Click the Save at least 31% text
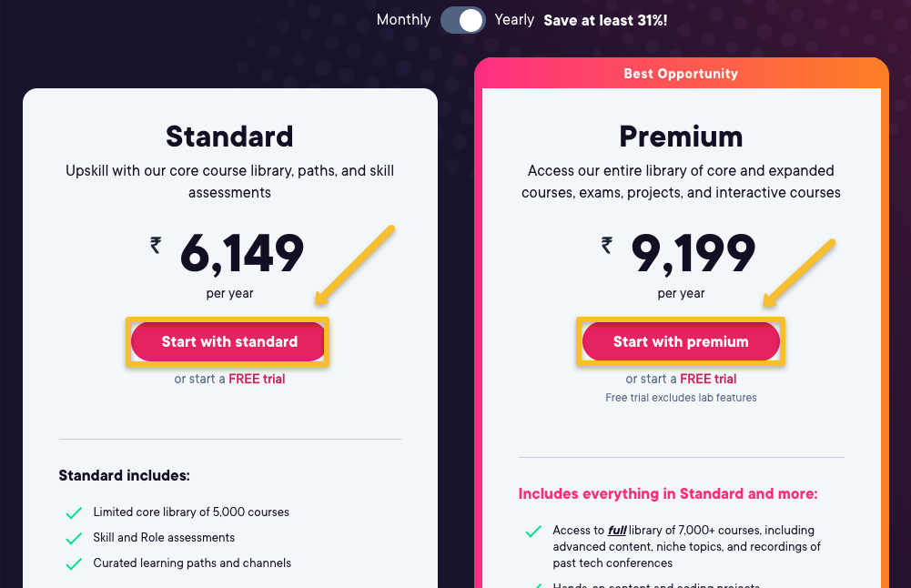The height and width of the screenshot is (588, 911). pos(604,19)
